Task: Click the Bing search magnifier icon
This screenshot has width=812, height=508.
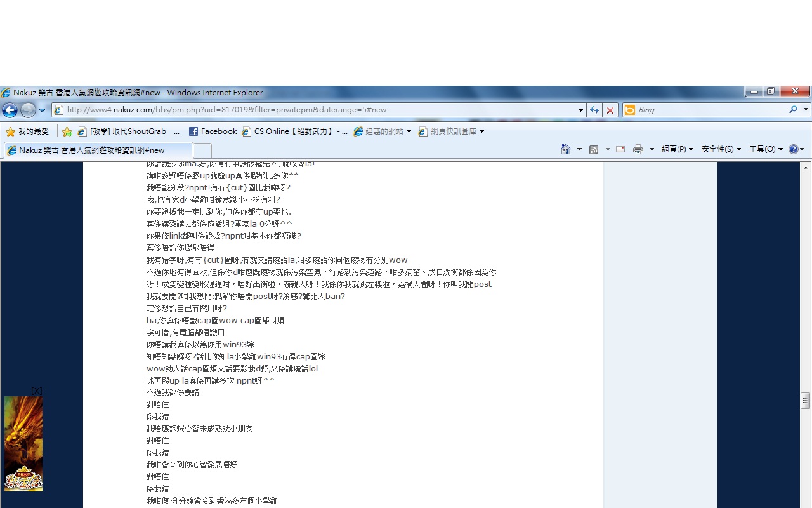Action: tap(793, 110)
